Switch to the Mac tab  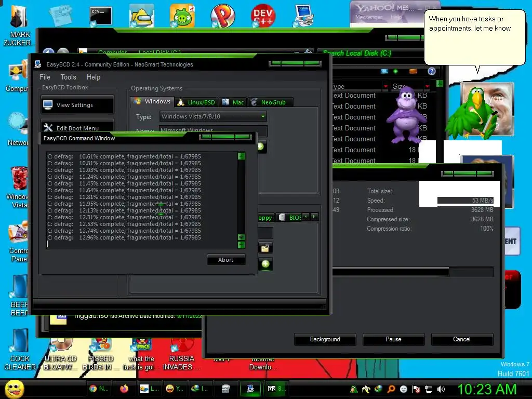point(233,102)
